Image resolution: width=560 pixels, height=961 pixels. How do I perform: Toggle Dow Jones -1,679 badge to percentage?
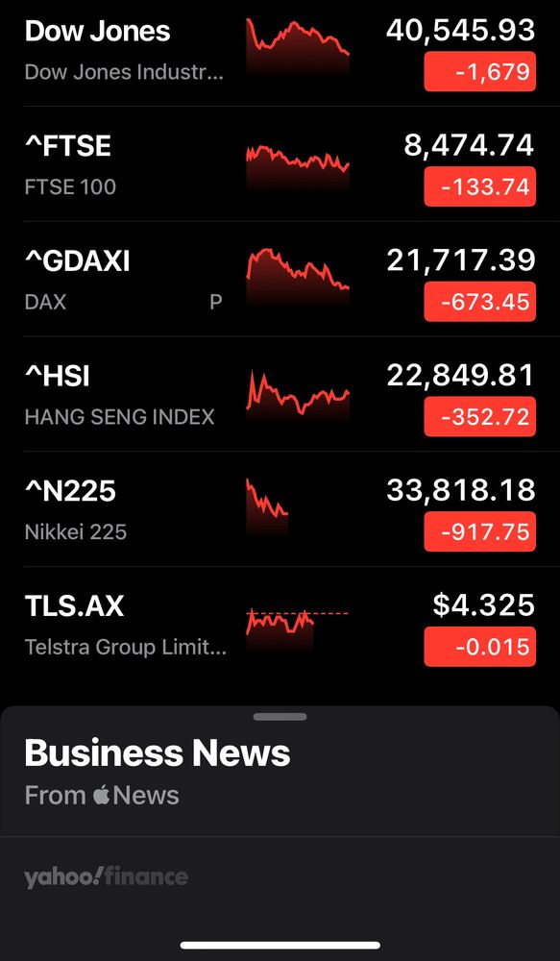479,72
